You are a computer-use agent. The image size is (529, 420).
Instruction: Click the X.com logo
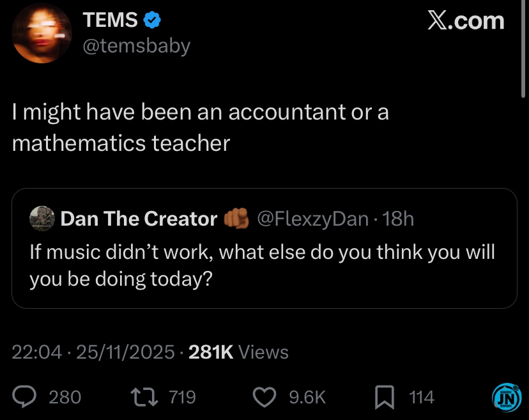(x=465, y=21)
